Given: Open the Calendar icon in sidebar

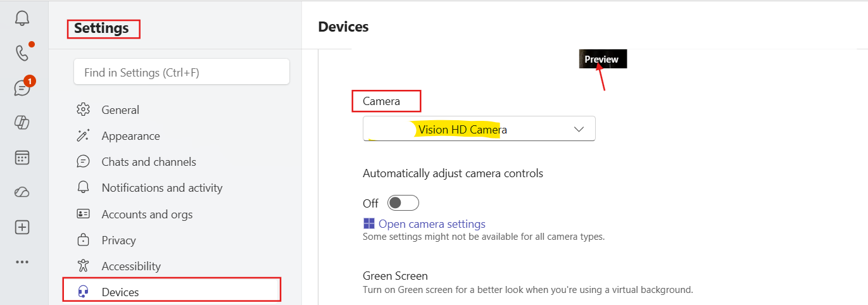Looking at the screenshot, I should pyautogui.click(x=22, y=158).
